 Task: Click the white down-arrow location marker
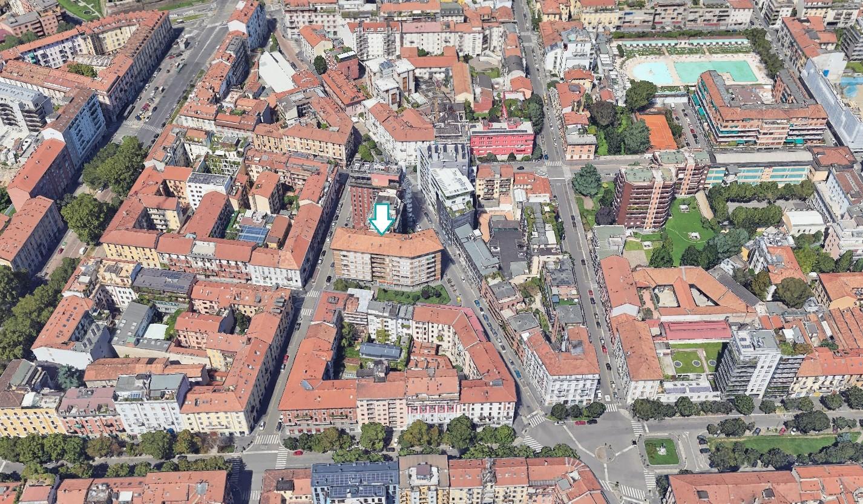tap(381, 218)
